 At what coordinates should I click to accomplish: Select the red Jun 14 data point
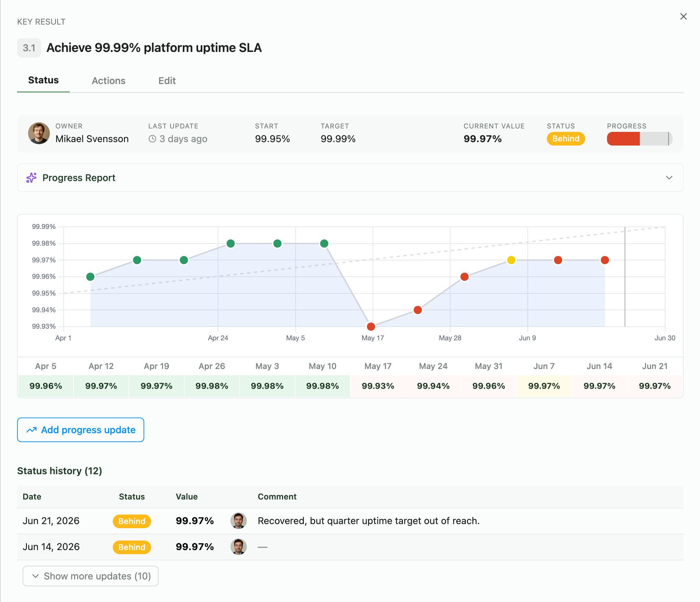pos(558,260)
